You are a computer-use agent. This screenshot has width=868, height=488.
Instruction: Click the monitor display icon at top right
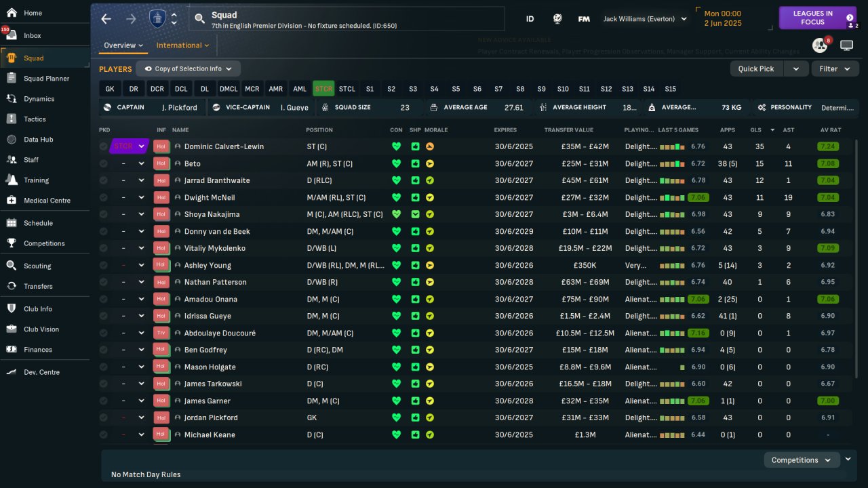coord(846,45)
